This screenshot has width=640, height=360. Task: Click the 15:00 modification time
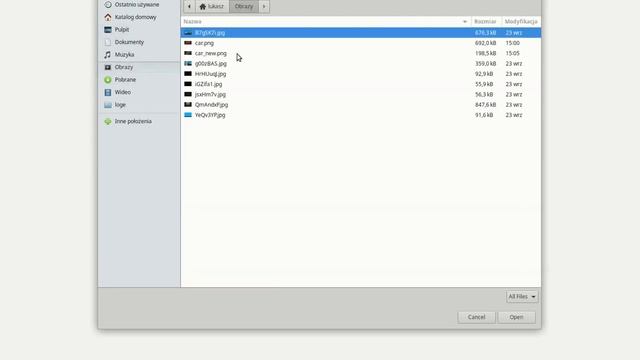click(513, 43)
